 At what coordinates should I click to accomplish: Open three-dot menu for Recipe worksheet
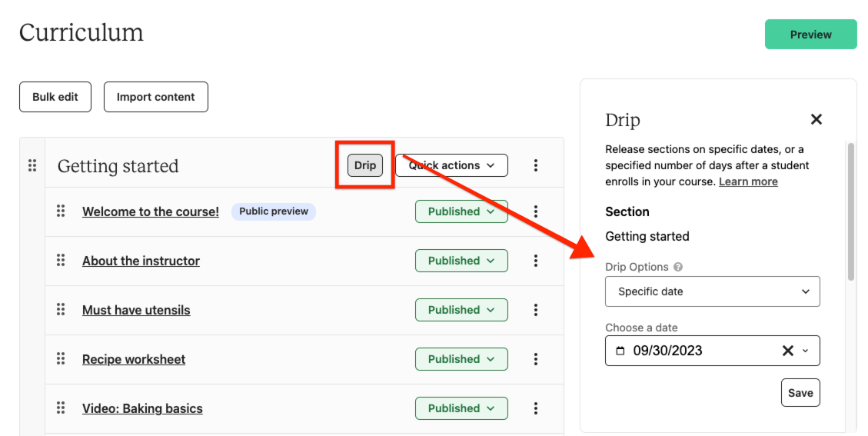pos(536,359)
